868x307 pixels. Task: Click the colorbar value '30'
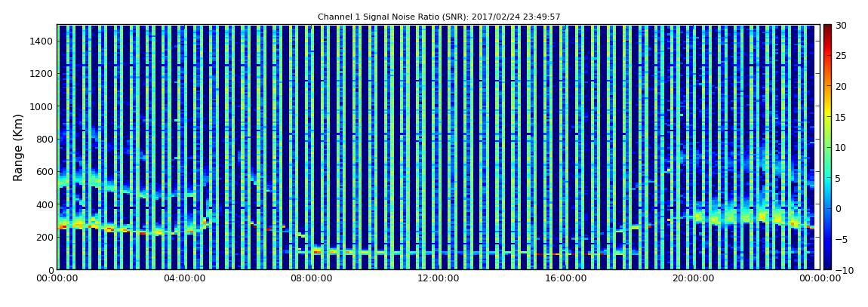pos(842,26)
